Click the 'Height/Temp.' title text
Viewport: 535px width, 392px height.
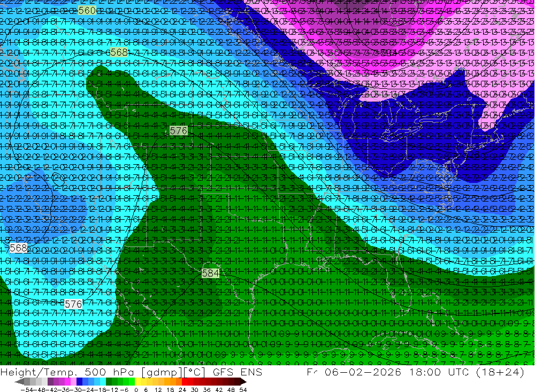pyautogui.click(x=39, y=372)
